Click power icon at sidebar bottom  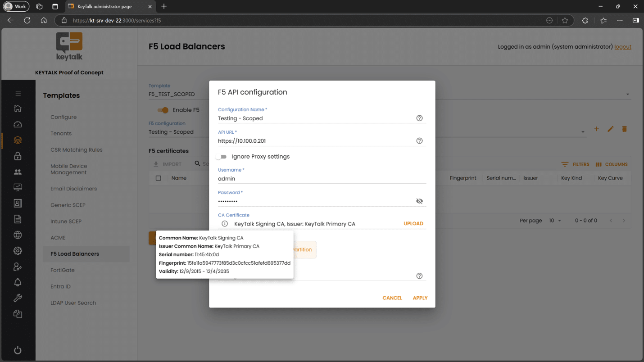(x=18, y=350)
